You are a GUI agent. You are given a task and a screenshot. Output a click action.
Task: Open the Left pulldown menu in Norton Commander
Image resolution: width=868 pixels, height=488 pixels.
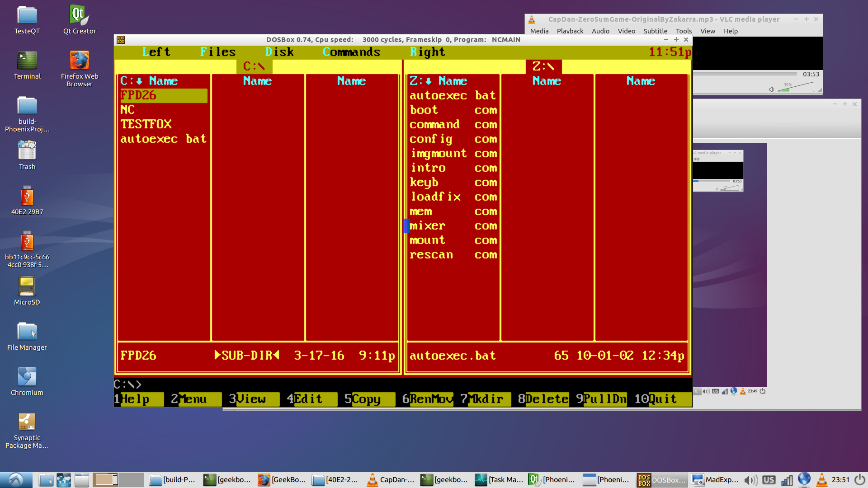coord(156,52)
